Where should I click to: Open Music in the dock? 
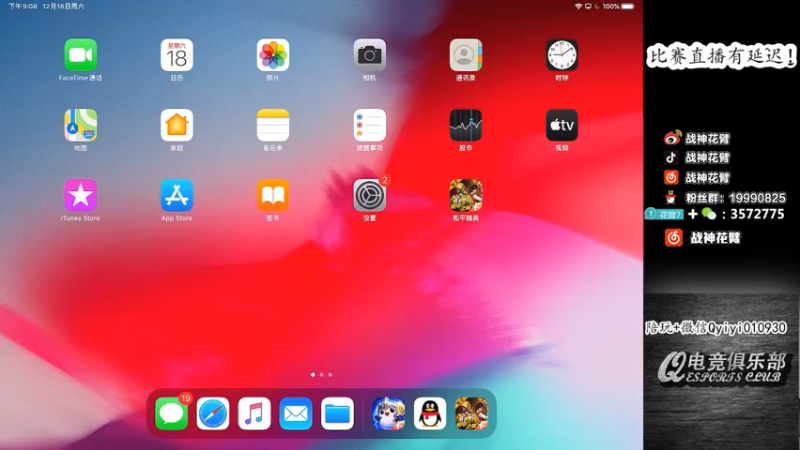[x=254, y=413]
